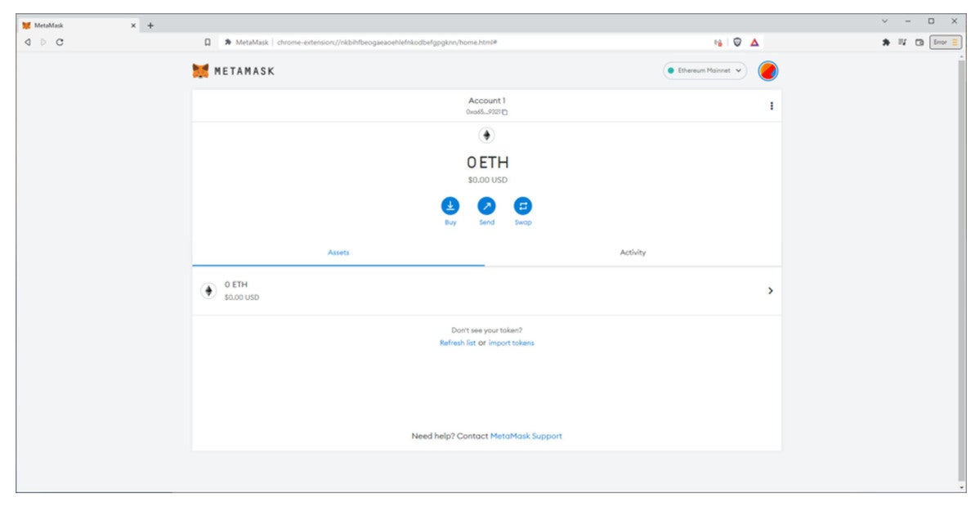The image size is (980, 515).
Task: Open the tab search chevron in title bar
Action: (884, 20)
